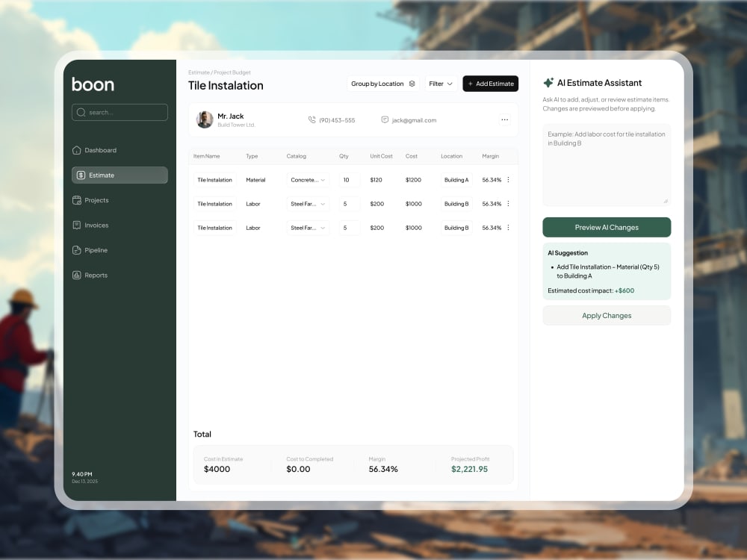This screenshot has height=560, width=747.
Task: Click the Location column header
Action: (x=452, y=156)
